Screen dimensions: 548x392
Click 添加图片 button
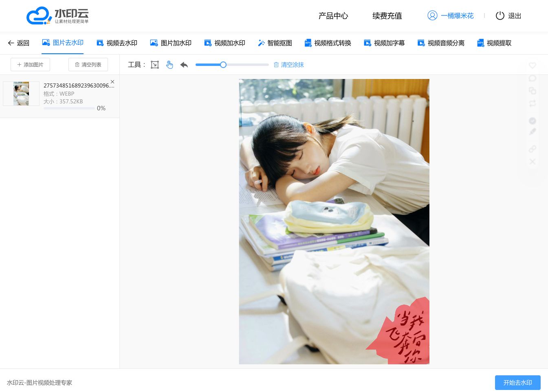pos(30,65)
